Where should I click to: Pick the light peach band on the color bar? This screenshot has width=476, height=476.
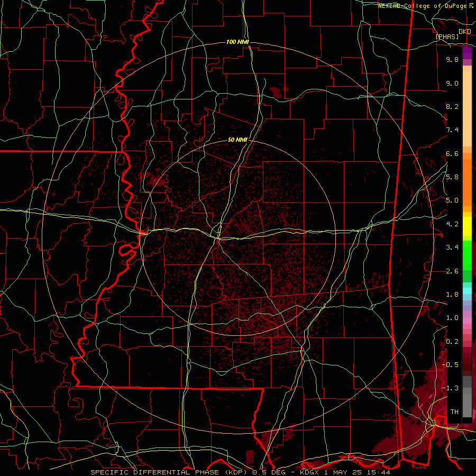point(467,108)
